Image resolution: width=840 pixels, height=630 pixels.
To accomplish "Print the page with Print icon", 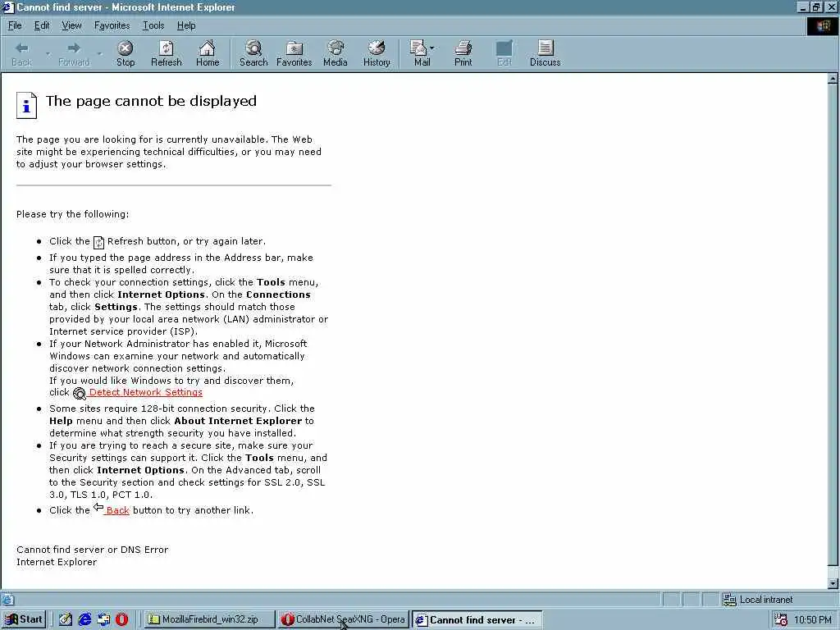I will click(463, 53).
